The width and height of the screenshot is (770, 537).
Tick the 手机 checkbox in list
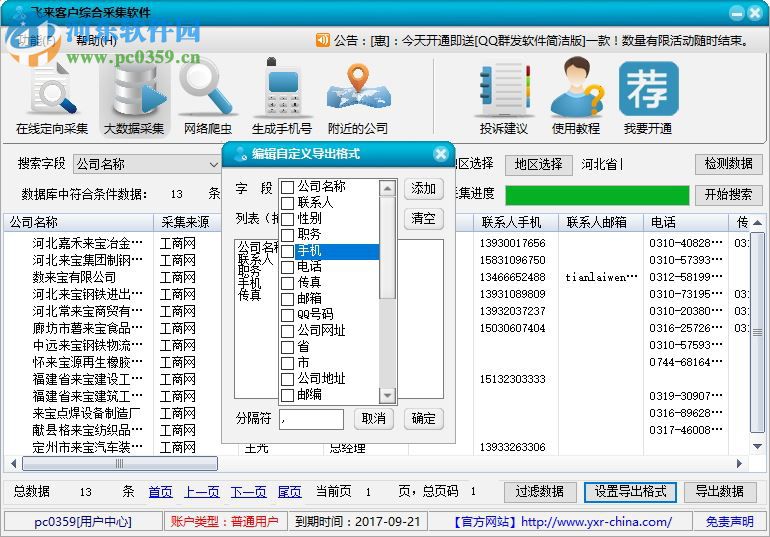point(288,251)
